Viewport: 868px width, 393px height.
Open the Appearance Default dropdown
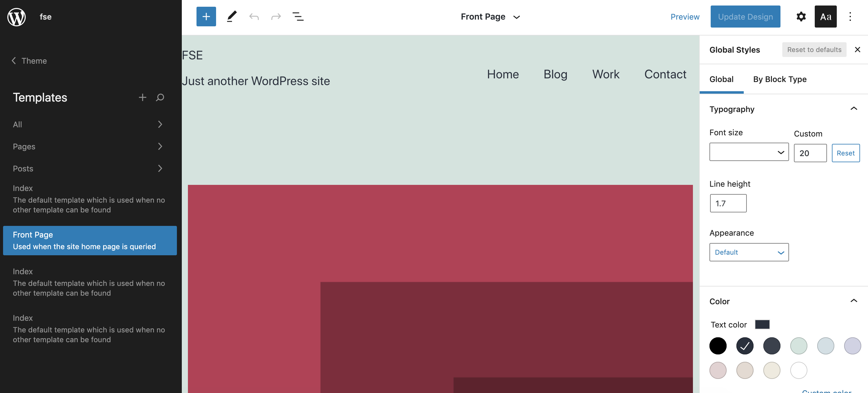coord(749,252)
